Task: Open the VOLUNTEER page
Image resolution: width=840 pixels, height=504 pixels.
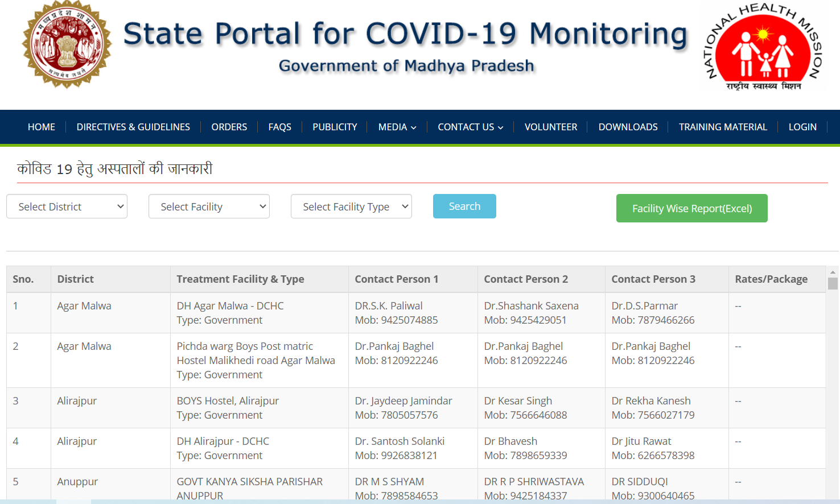Action: [551, 127]
